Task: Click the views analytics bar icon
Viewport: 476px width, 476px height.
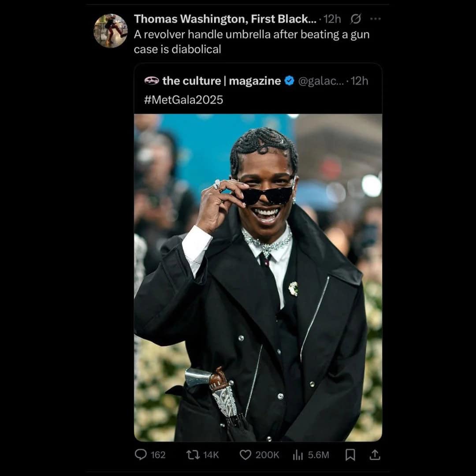Action: click(x=298, y=454)
